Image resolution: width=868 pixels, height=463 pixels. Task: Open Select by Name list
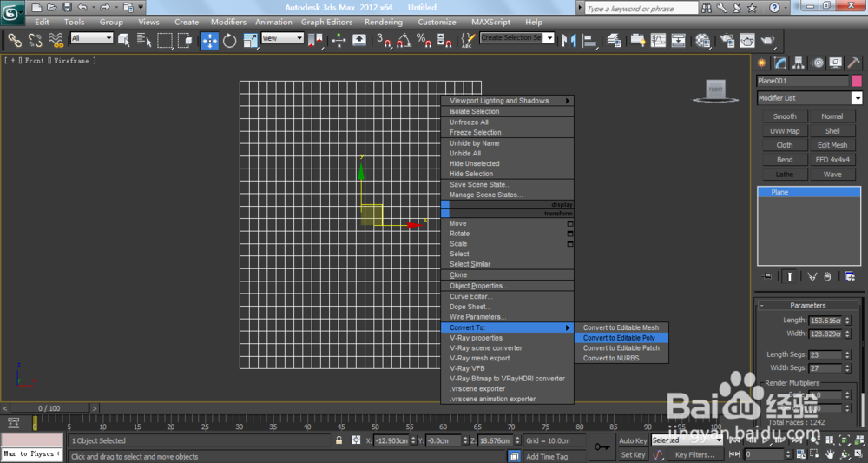144,41
